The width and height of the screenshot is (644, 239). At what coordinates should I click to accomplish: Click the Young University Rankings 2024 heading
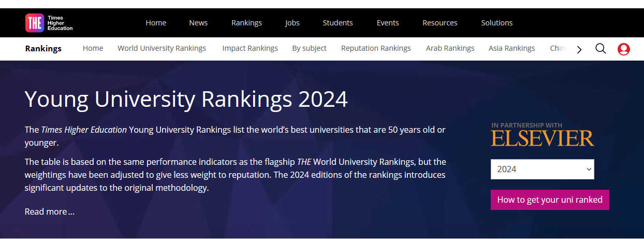[x=186, y=99]
